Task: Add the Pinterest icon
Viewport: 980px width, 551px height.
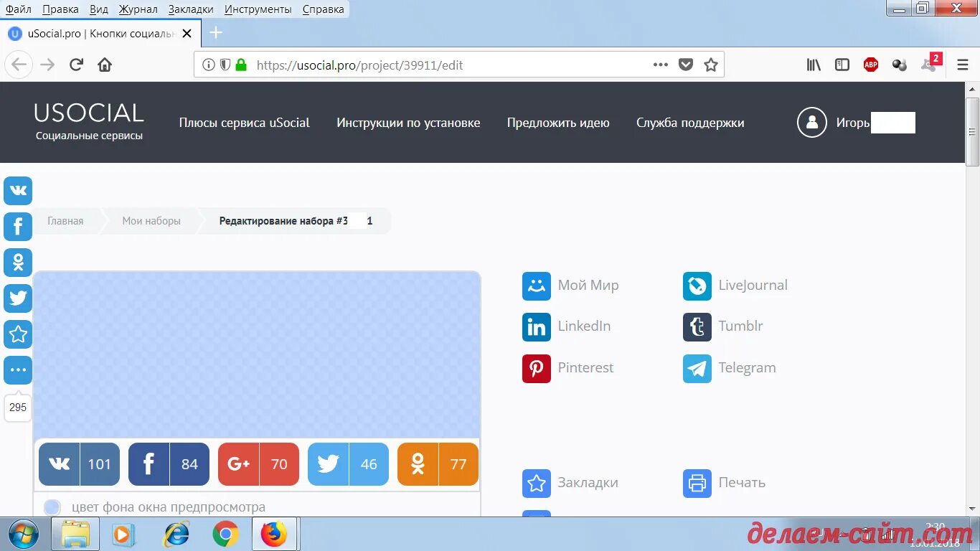Action: (537, 369)
